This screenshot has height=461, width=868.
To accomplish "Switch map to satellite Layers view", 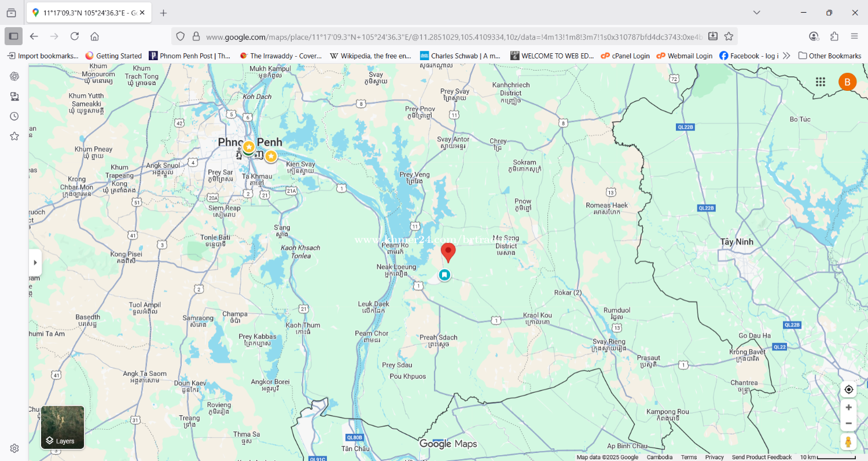I will [x=62, y=427].
